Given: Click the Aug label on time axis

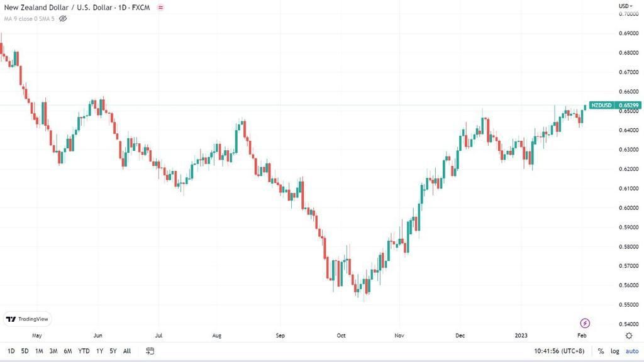Looking at the screenshot, I should pos(216,336).
